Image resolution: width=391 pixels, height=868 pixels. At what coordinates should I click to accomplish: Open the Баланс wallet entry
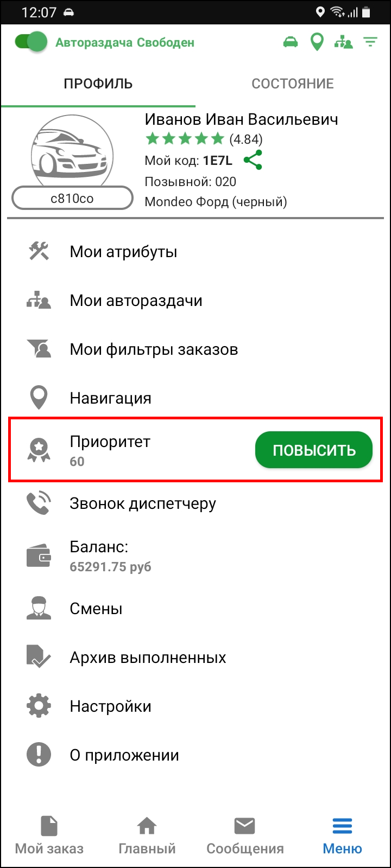tap(195, 556)
